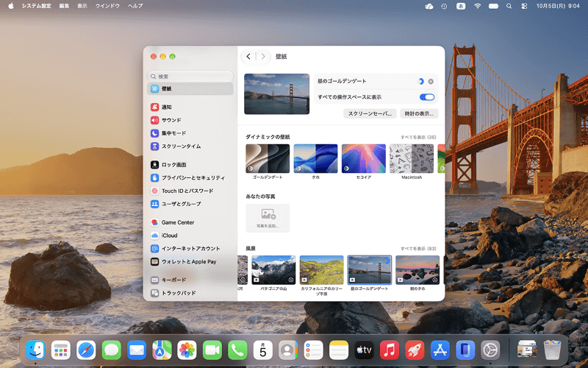Select the ゴールデンゲート dynamic wallpaper
Screen dimensions: 588x368
click(x=268, y=158)
